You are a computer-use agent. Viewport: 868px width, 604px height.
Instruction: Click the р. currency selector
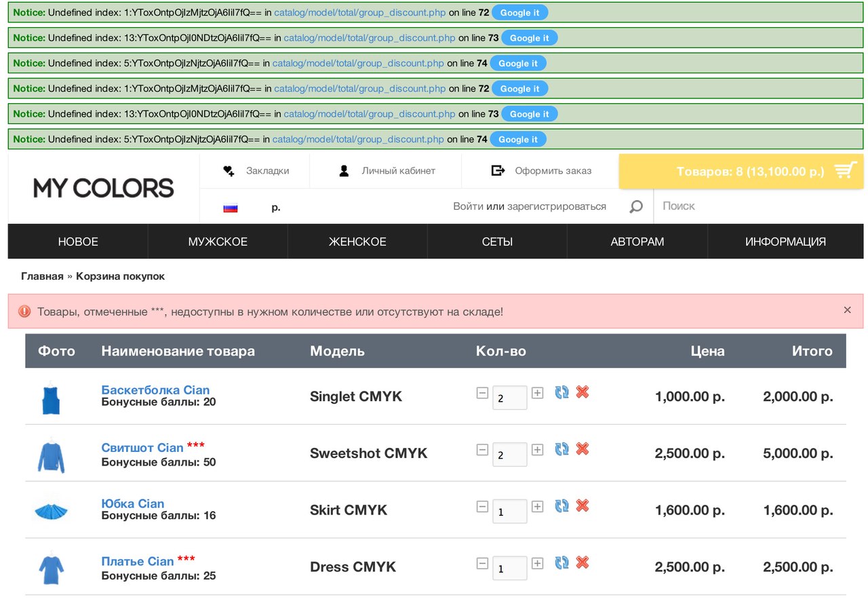click(276, 208)
